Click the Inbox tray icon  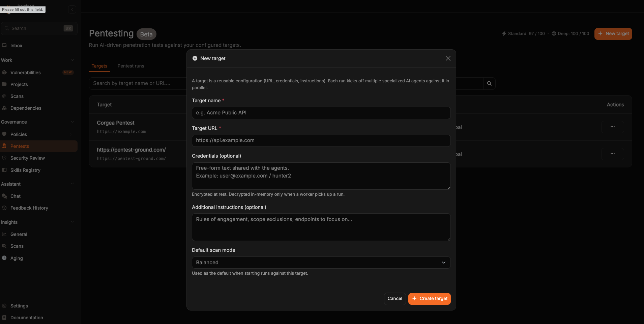pos(4,45)
